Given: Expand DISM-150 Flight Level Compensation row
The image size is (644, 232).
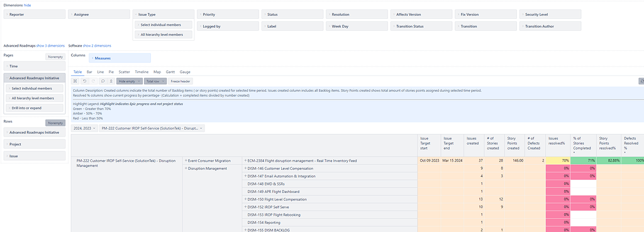Looking at the screenshot, I should (x=246, y=199).
